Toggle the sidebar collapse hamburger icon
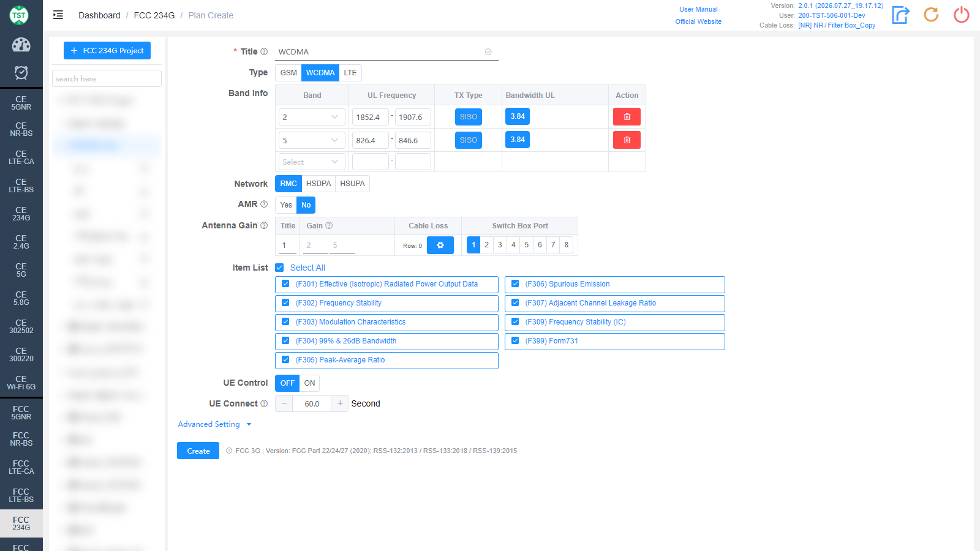The height and width of the screenshot is (551, 980). tap(58, 15)
